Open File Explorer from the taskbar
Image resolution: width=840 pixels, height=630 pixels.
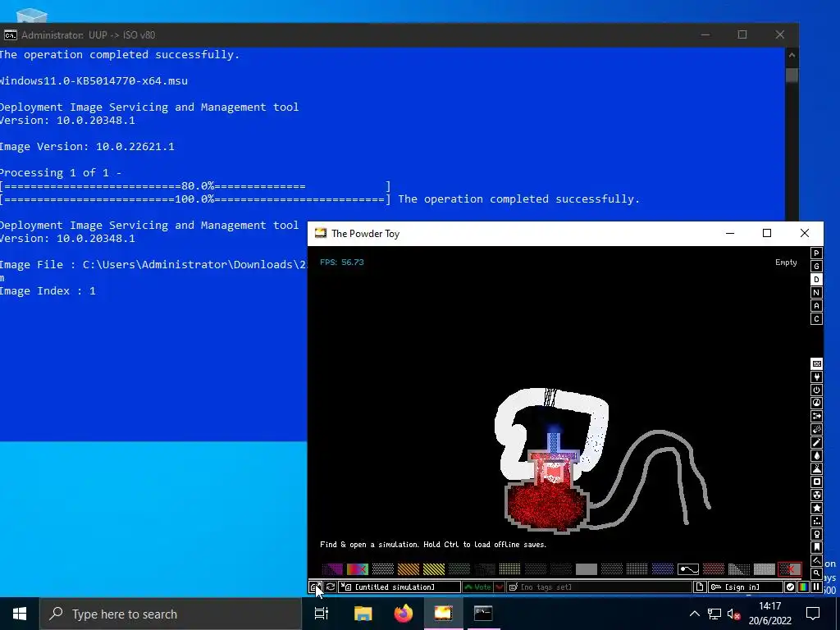coord(363,614)
